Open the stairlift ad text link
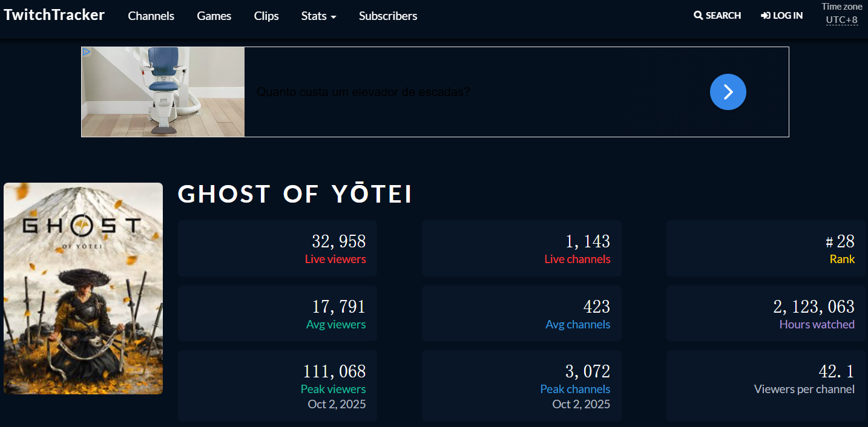 click(363, 93)
